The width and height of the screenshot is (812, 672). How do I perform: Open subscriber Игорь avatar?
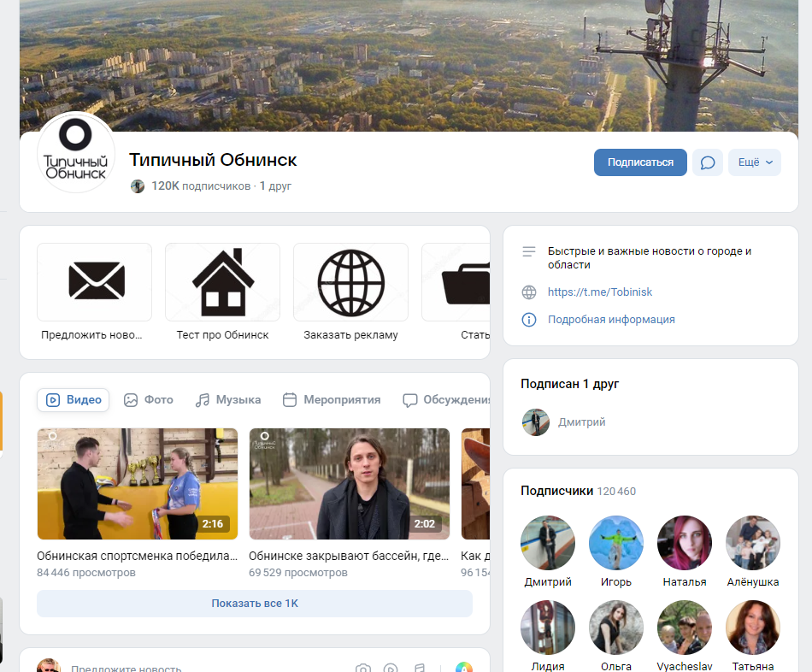[615, 542]
